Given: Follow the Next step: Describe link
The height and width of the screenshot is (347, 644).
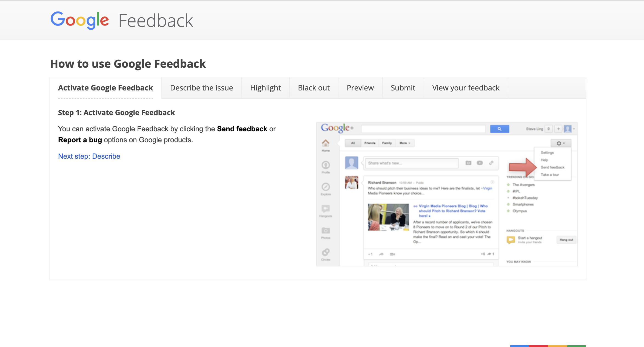Looking at the screenshot, I should pos(89,156).
